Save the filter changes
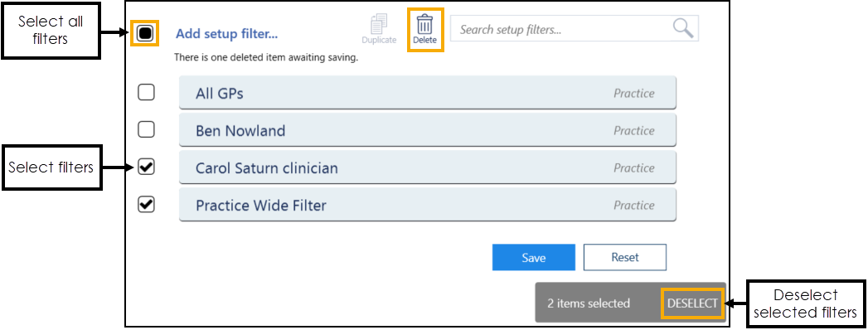 534,258
